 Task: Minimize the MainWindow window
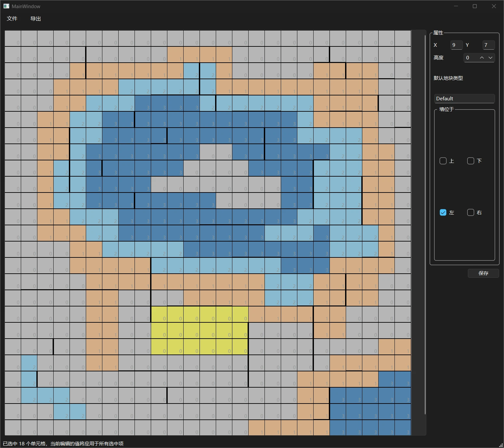[456, 6]
